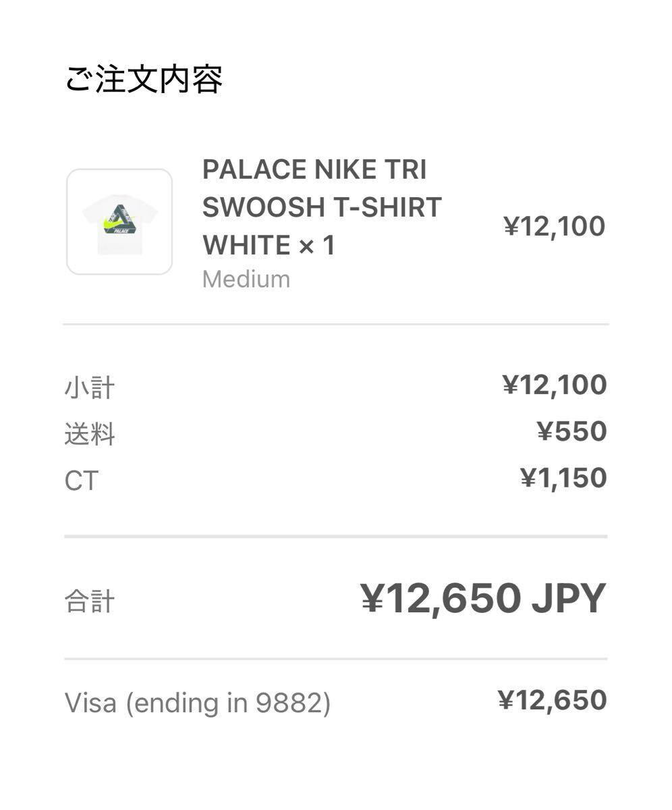Click the T-shirt product thumbnail
The height and width of the screenshot is (810, 672).
pos(119,222)
